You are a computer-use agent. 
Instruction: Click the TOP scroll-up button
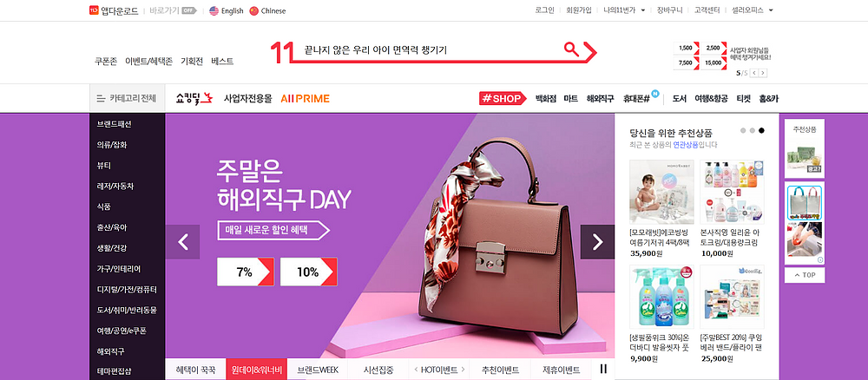pos(805,275)
